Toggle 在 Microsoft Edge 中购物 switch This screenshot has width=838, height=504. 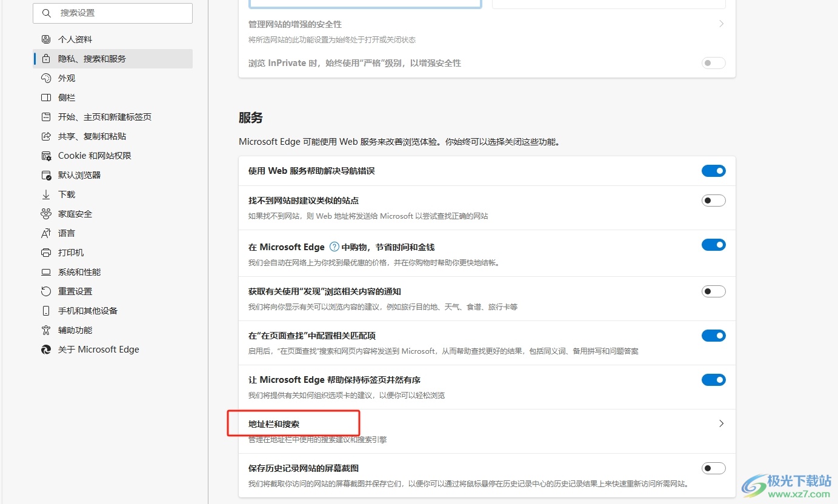point(713,245)
